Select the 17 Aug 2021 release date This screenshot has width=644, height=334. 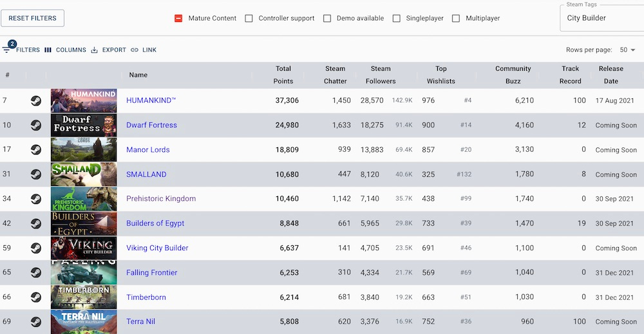[x=615, y=100]
